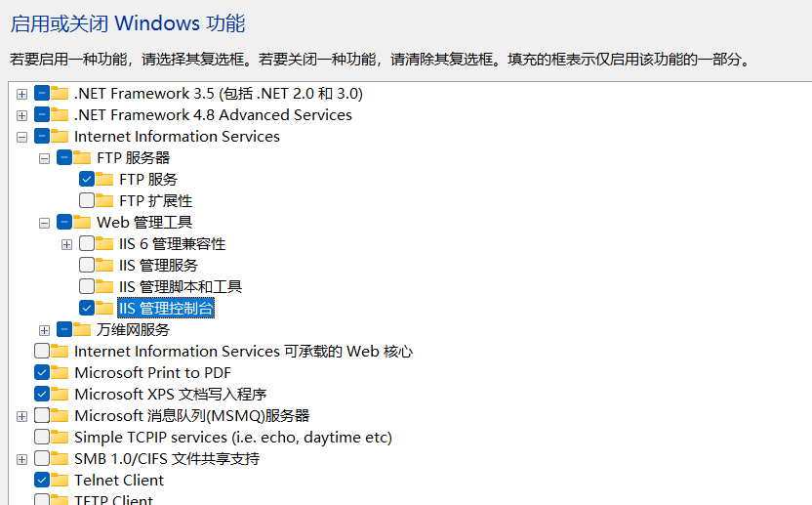Tick the Simple TCPIP services checkbox
The width and height of the screenshot is (812, 505).
41,437
